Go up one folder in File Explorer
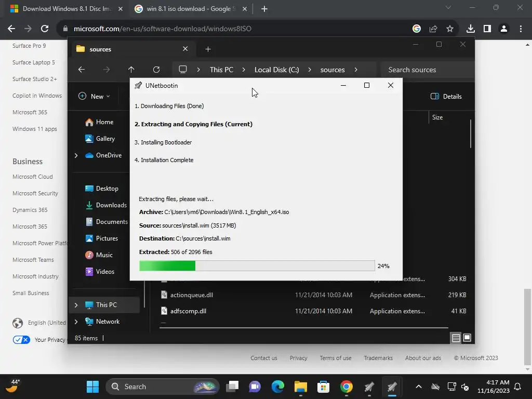The width and height of the screenshot is (532, 399). (x=131, y=70)
